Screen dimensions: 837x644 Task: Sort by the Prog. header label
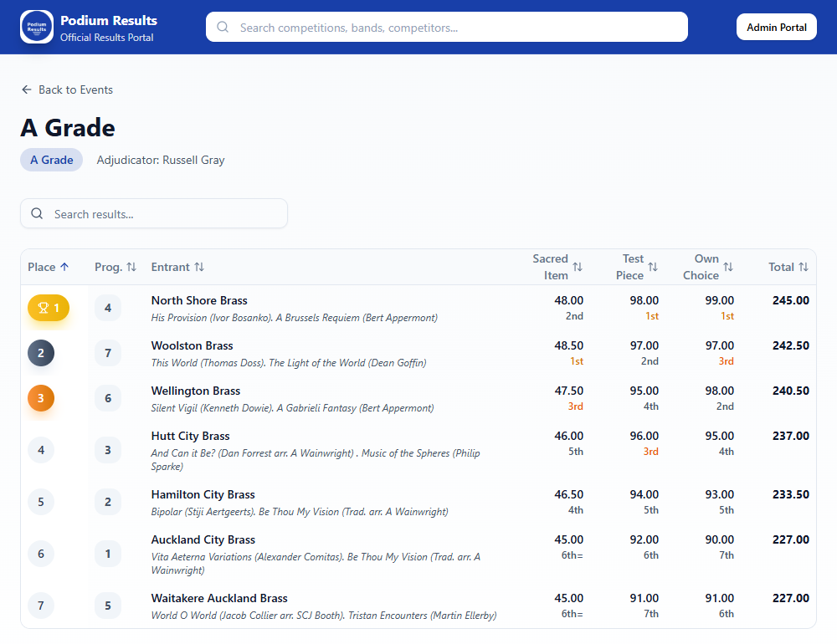(108, 267)
